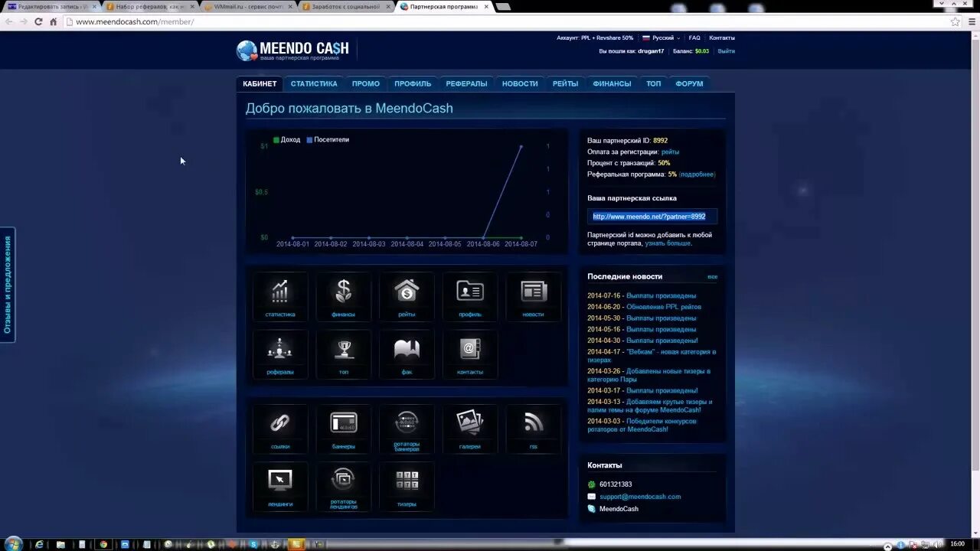This screenshot has height=551, width=980.
Task: Switch to WMmail.ru browser tab
Action: 247,6
